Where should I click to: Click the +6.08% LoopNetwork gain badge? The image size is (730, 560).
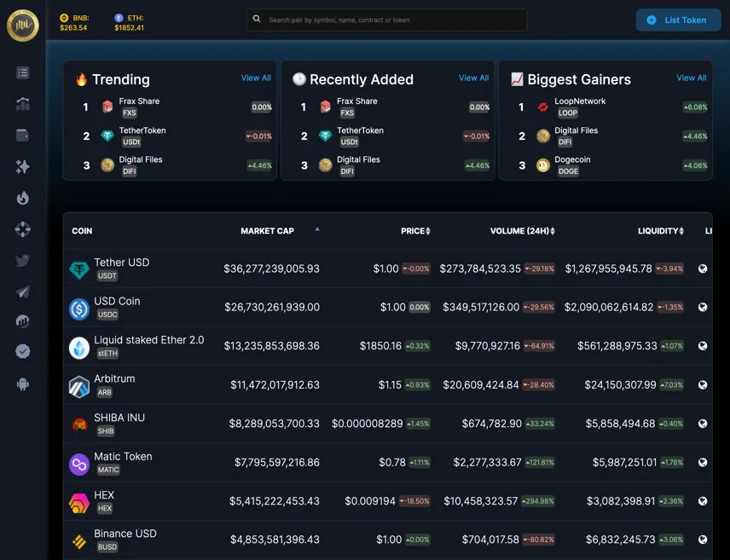click(x=695, y=107)
